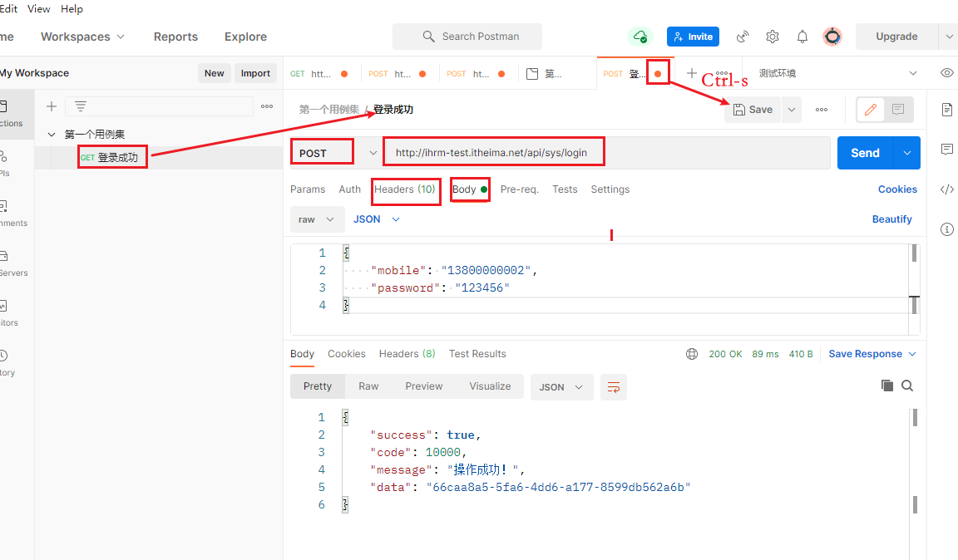Open the satellite capture requests icon

click(743, 37)
